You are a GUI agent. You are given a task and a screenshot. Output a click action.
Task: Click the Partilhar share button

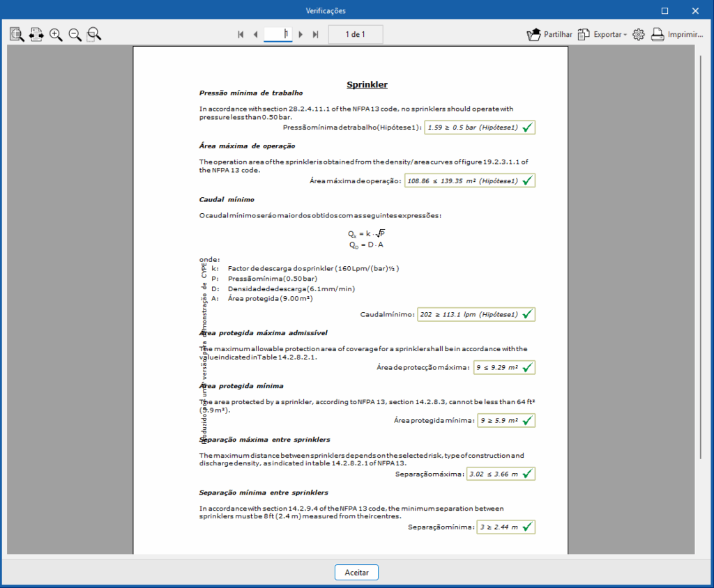[549, 34]
